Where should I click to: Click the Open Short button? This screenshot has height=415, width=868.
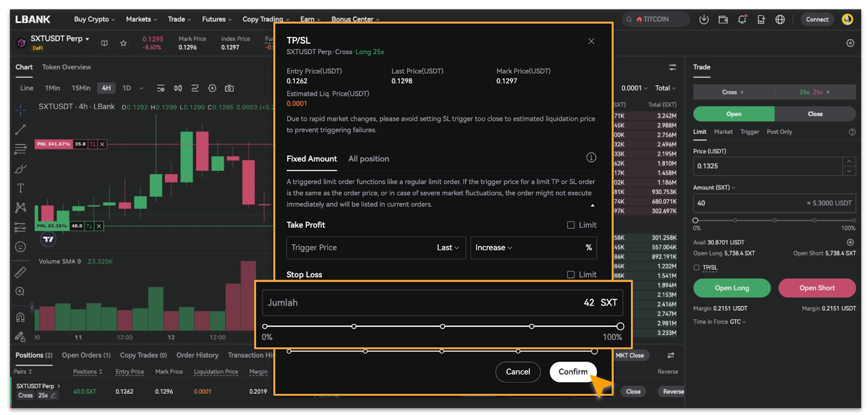817,288
